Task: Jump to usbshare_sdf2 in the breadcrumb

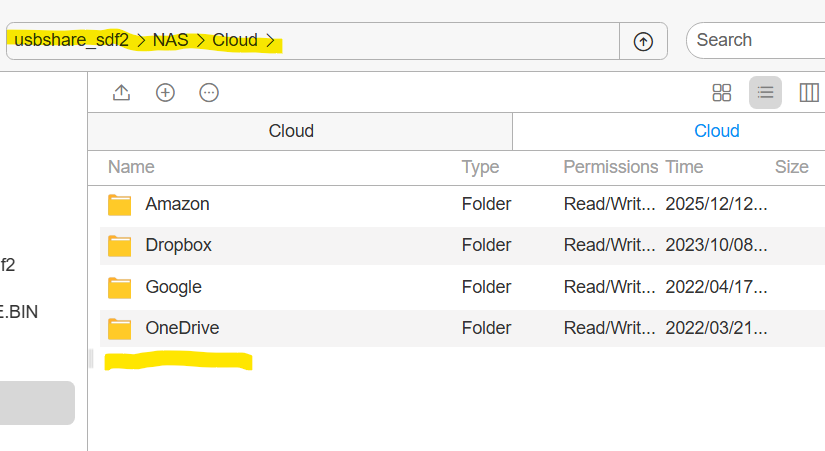Action: [72, 41]
